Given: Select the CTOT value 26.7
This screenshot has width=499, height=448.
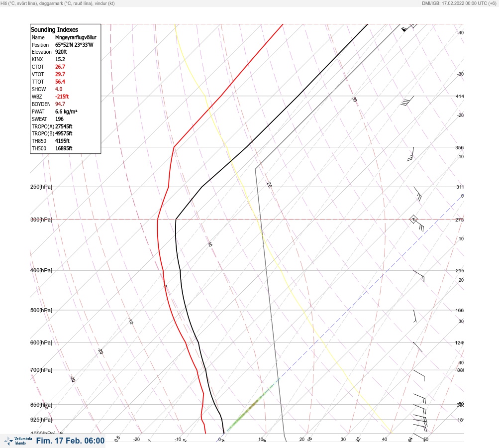Looking at the screenshot, I should tap(60, 67).
